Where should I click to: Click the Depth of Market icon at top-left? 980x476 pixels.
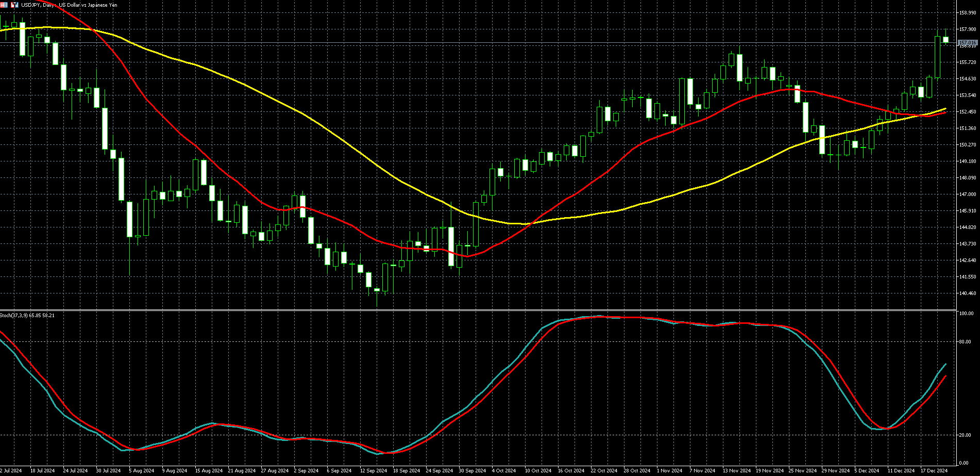pyautogui.click(x=5, y=5)
